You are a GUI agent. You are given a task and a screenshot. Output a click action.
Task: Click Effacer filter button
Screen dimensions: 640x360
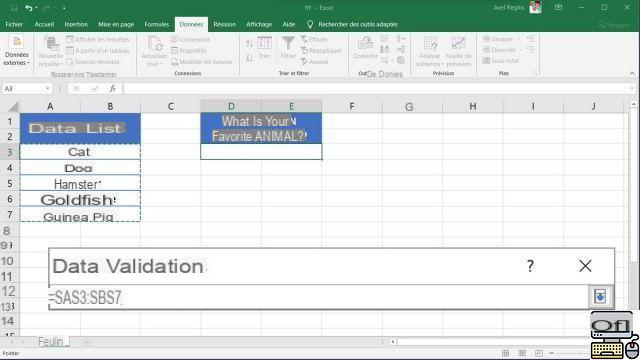[x=314, y=40]
